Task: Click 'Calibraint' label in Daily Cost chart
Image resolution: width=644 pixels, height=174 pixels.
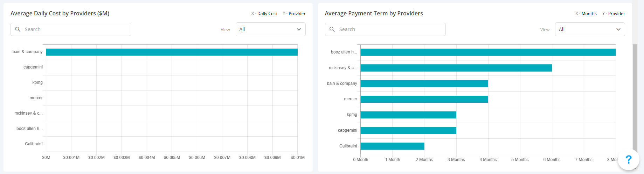Action: coord(34,144)
